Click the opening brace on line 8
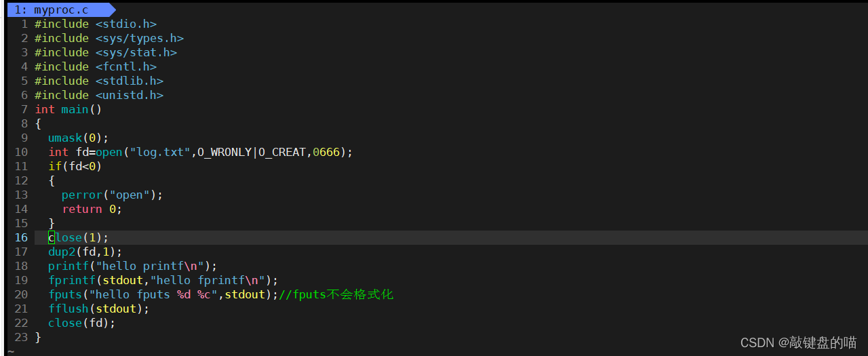 (38, 124)
